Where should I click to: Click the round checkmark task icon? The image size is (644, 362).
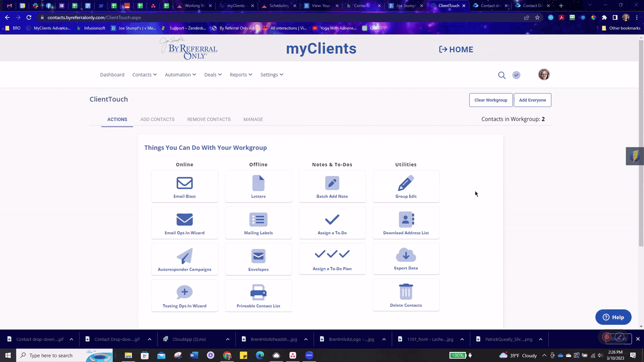[516, 75]
